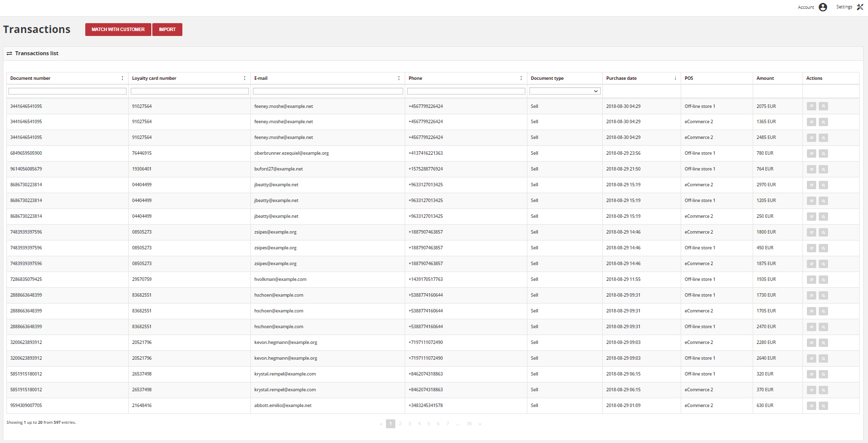Select current page 1 in pagination
Image resolution: width=868 pixels, height=443 pixels.
coord(390,424)
